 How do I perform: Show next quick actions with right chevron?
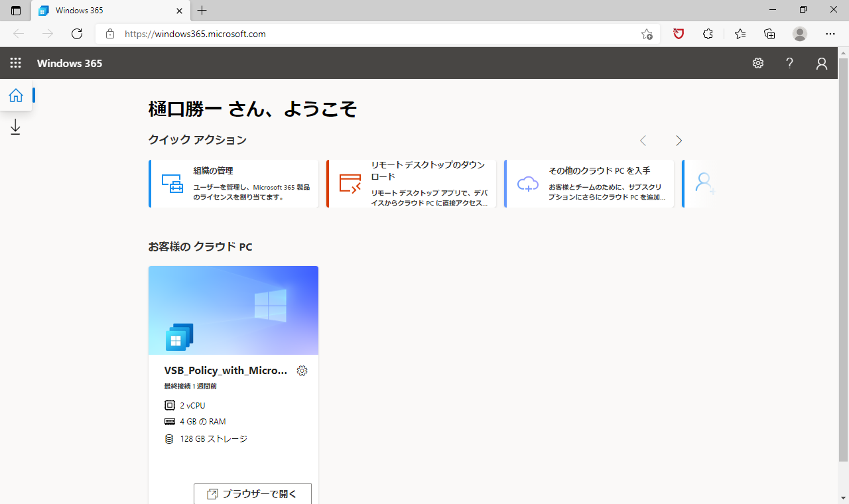679,141
